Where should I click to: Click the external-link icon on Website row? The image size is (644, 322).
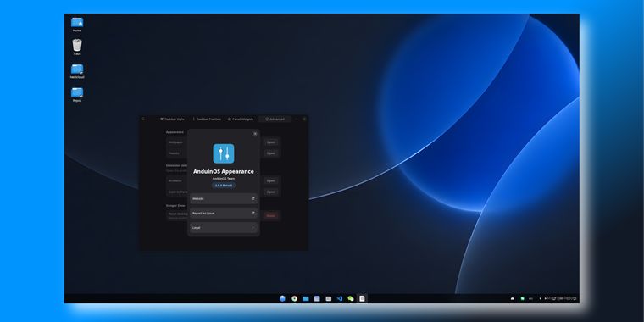pyautogui.click(x=253, y=199)
